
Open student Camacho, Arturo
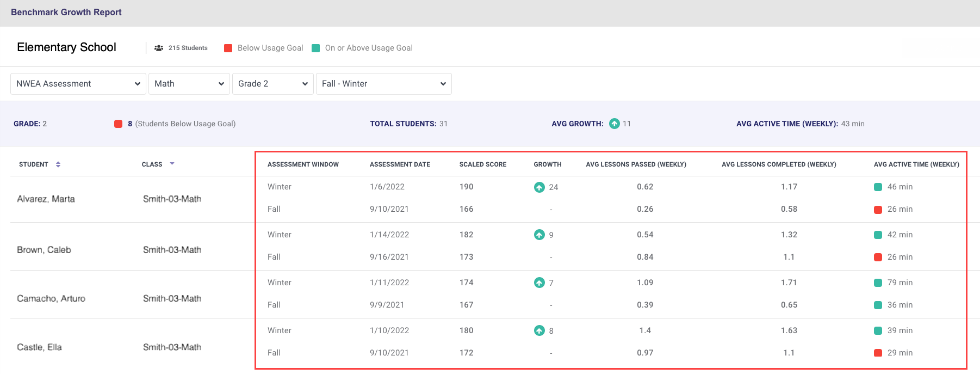click(51, 299)
